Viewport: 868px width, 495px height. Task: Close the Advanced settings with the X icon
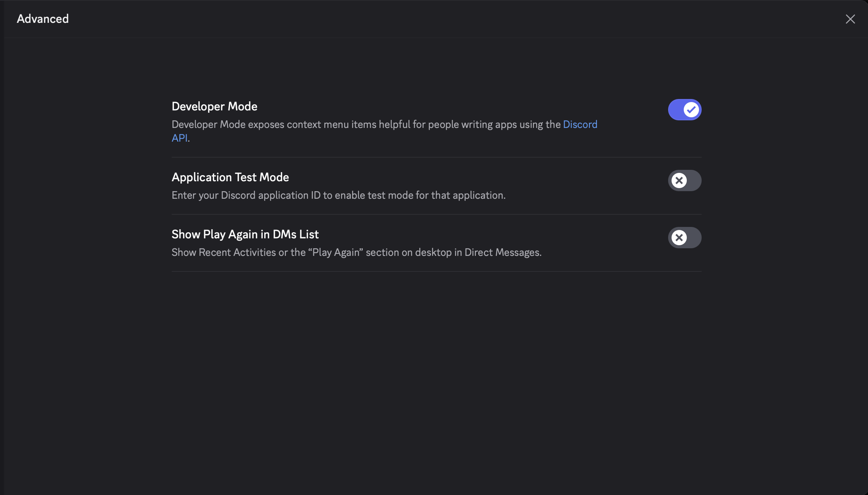click(x=850, y=19)
